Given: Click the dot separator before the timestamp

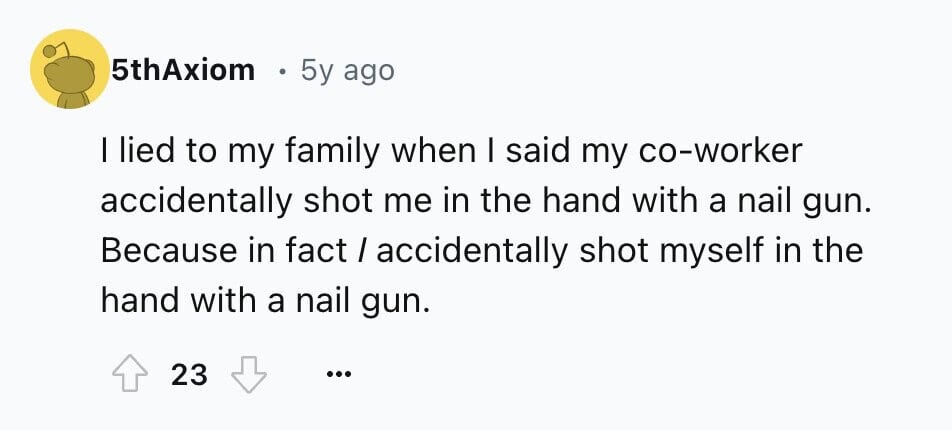Looking at the screenshot, I should coord(280,72).
